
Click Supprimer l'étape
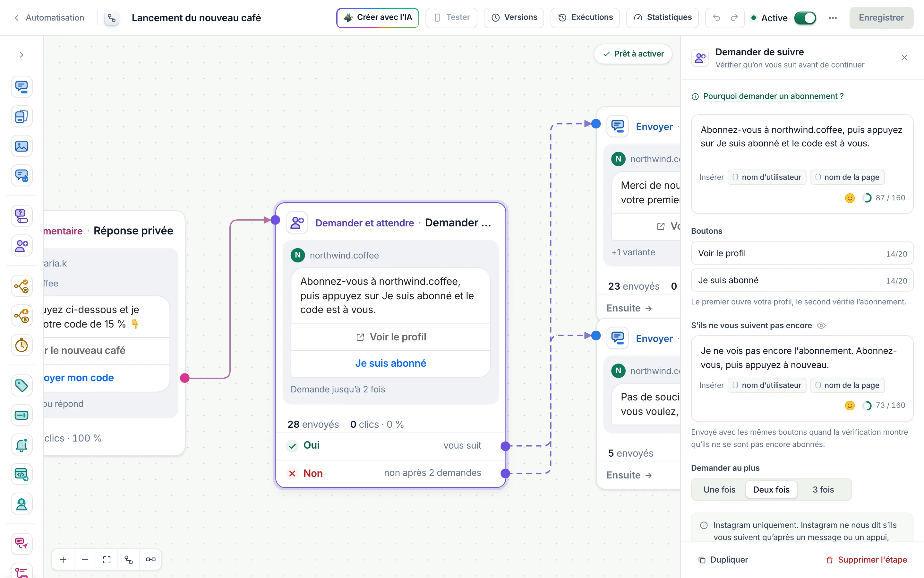pyautogui.click(x=866, y=560)
